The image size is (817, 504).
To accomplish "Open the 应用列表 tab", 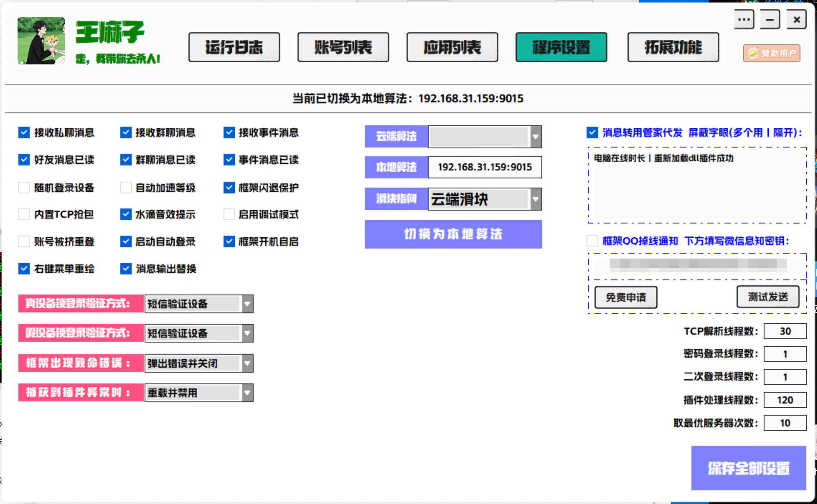I will point(452,47).
